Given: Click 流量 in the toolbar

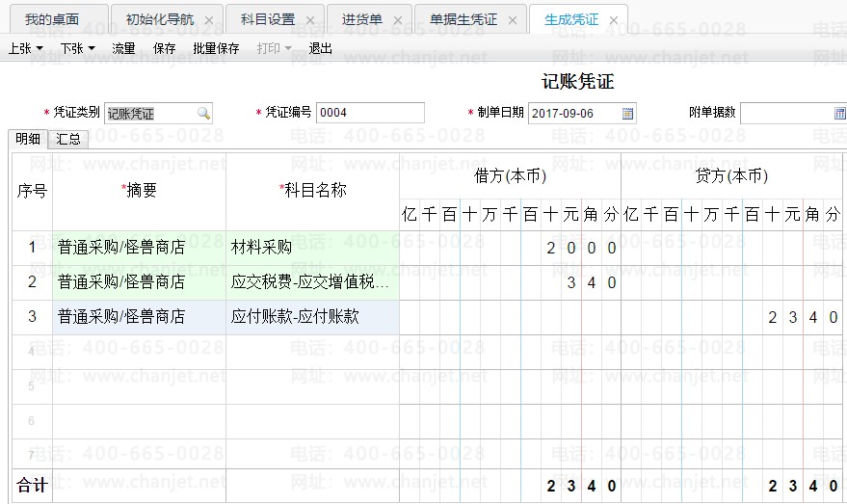Looking at the screenshot, I should (x=123, y=48).
